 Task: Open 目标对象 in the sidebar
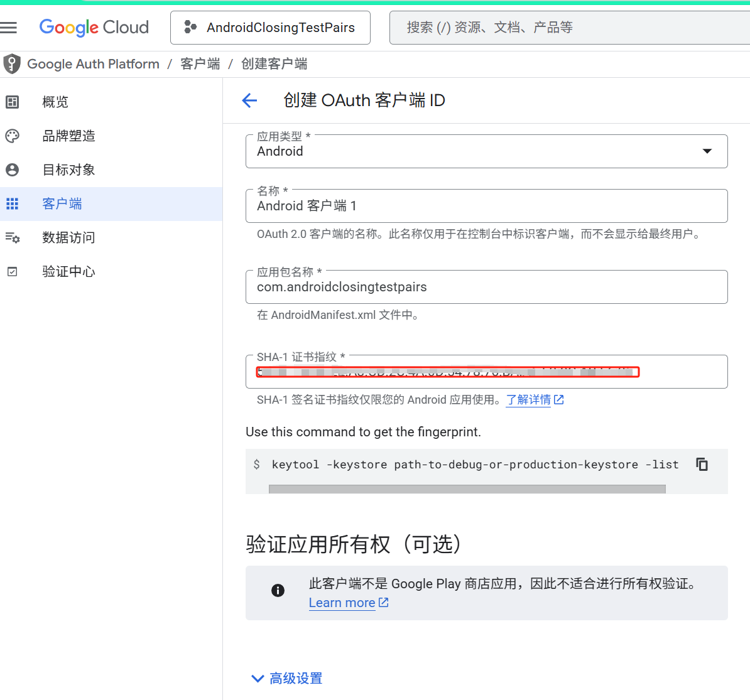coord(111,170)
